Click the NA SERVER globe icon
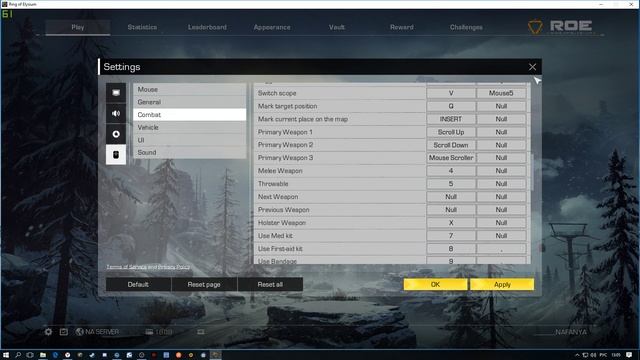Image resolution: width=640 pixels, height=360 pixels. pyautogui.click(x=80, y=332)
